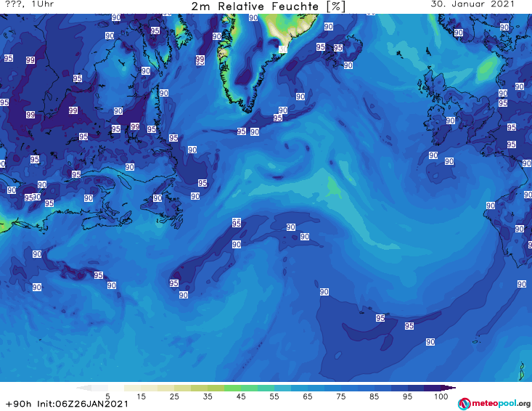Click the legend value '45'

(241, 396)
